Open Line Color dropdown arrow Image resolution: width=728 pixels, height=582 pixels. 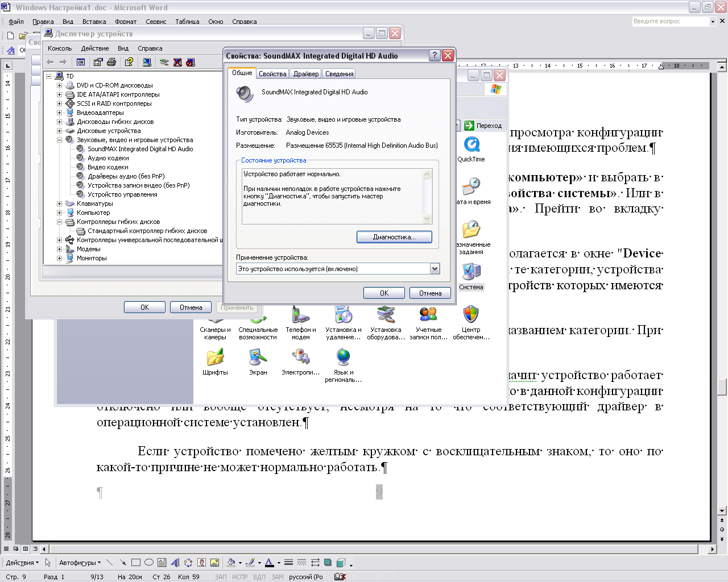tap(259, 563)
